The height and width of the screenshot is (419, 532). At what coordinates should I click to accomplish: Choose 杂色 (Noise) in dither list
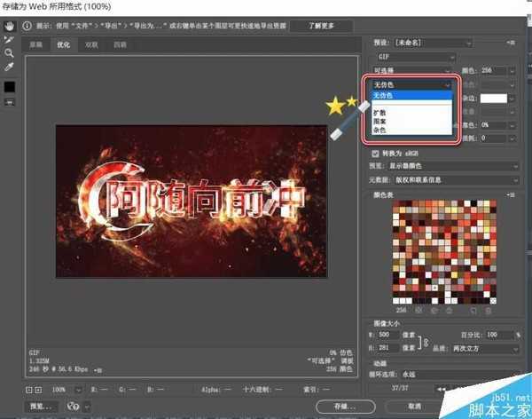(x=379, y=130)
